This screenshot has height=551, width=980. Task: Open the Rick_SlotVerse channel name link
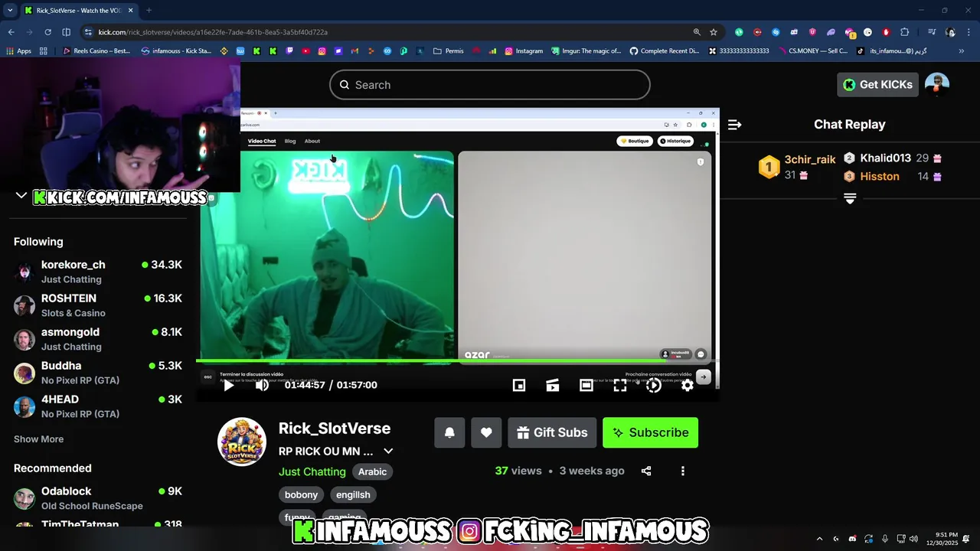335,429
